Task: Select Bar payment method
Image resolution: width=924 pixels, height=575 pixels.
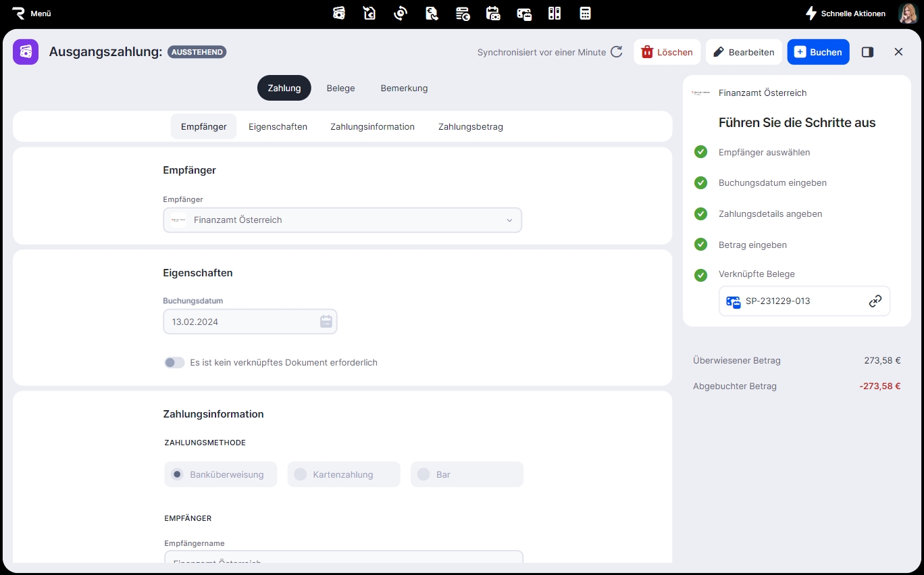Action: 466,474
